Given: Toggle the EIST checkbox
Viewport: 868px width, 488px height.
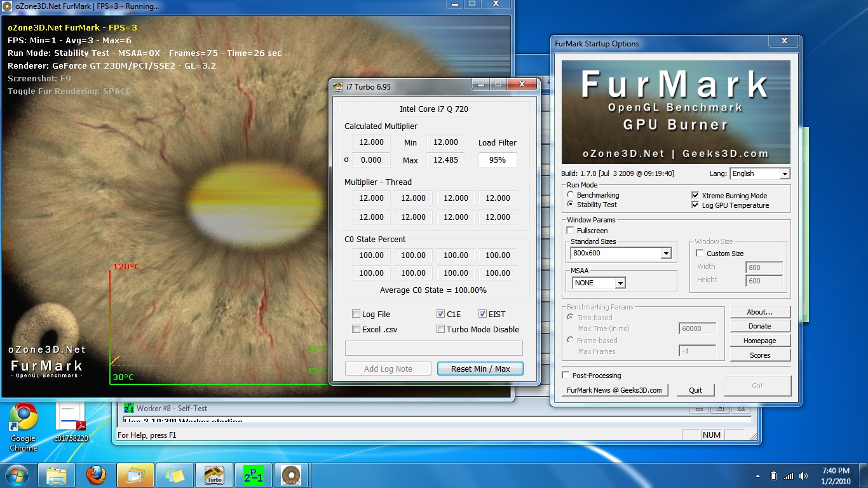Looking at the screenshot, I should pyautogui.click(x=483, y=314).
